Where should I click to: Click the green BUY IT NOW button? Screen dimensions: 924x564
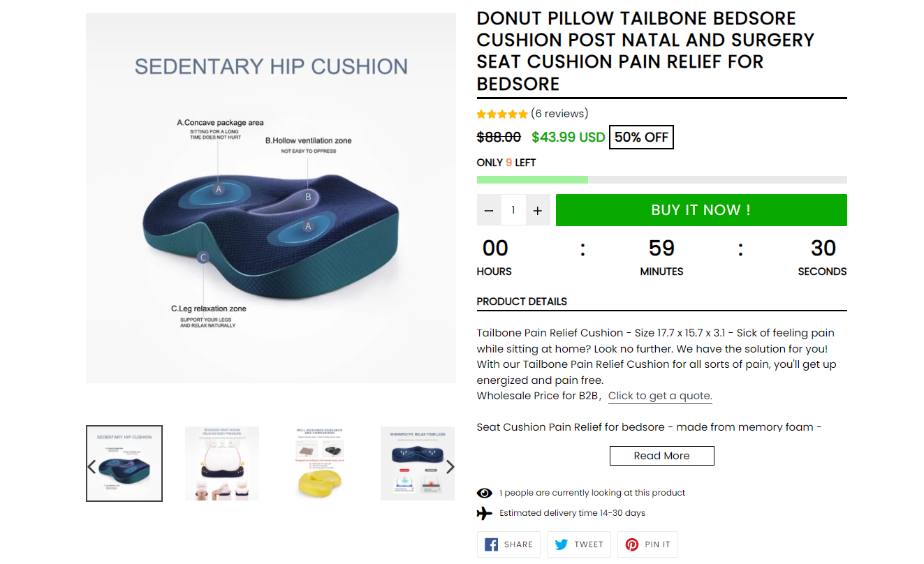click(x=701, y=210)
